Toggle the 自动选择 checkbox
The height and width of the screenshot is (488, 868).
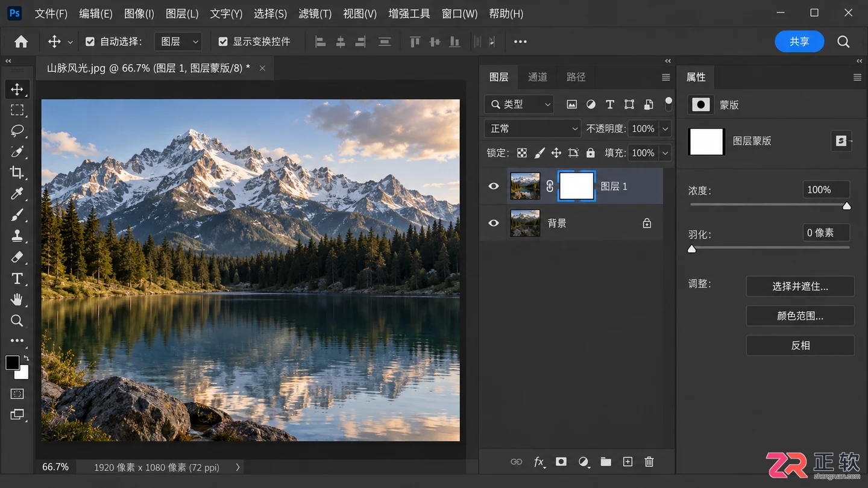[x=90, y=42]
